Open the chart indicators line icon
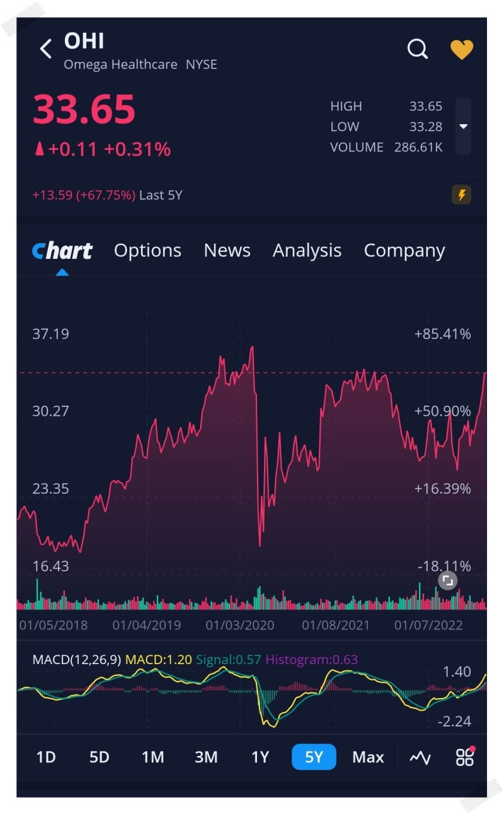The image size is (504, 814). (x=420, y=757)
